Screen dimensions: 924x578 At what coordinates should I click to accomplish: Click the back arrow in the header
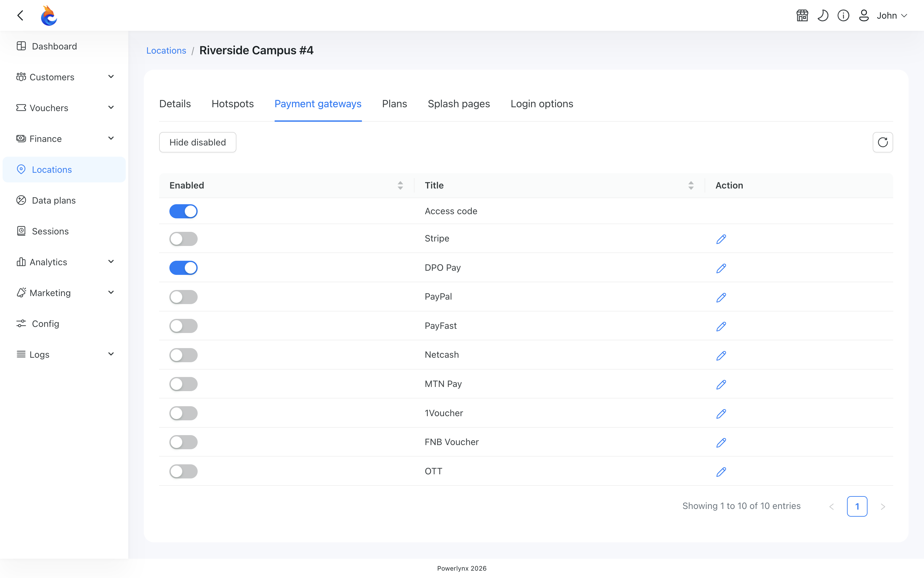(x=21, y=15)
